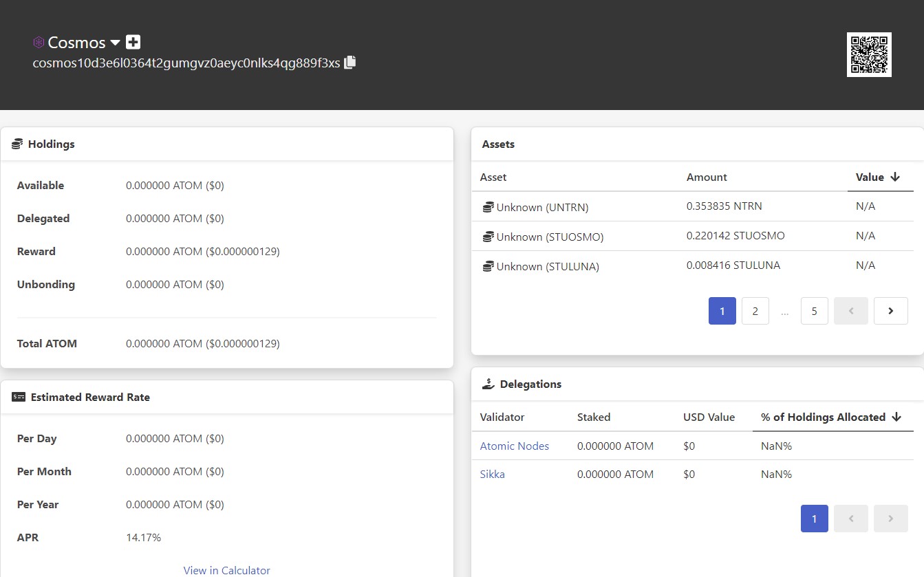Open the Sikka validator link
The height and width of the screenshot is (577, 924).
(x=493, y=475)
